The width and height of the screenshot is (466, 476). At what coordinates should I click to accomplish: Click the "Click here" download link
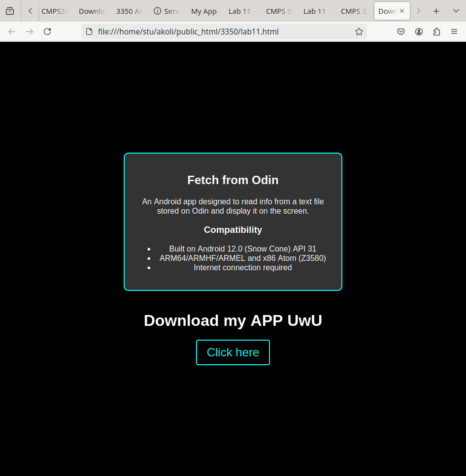coord(233,352)
